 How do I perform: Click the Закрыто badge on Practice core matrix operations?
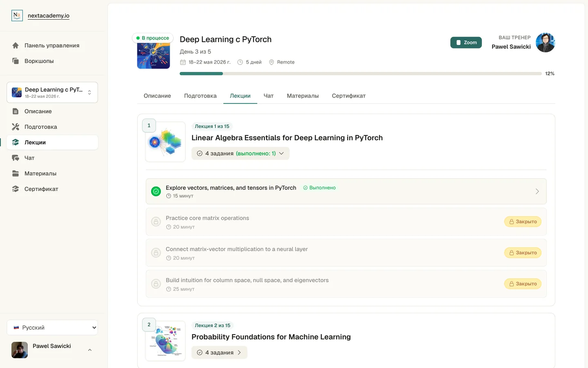point(523,222)
